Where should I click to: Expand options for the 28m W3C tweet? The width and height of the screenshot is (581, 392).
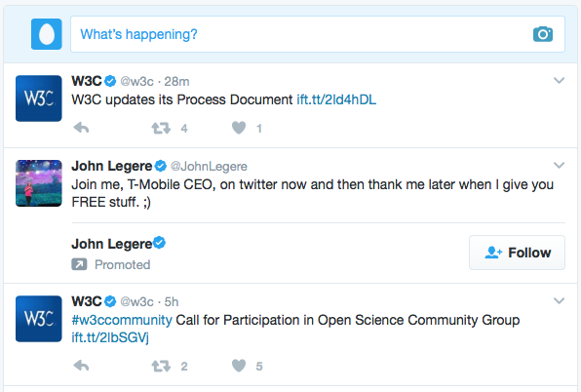pyautogui.click(x=559, y=80)
